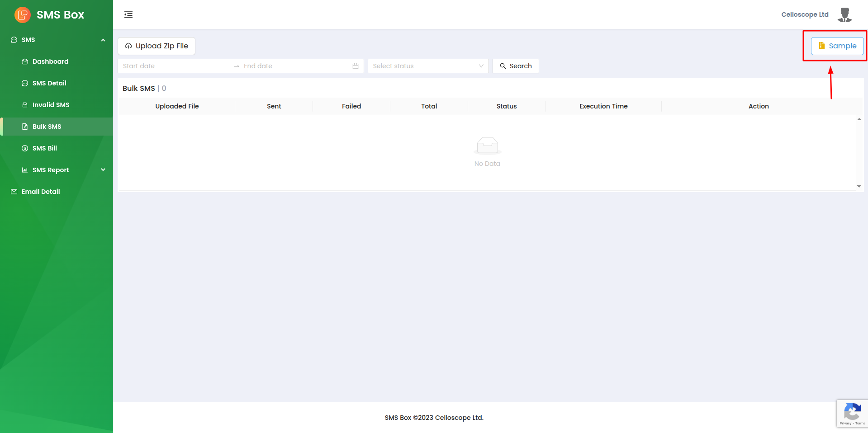This screenshot has height=433, width=868.
Task: Click the End date input field
Action: (x=294, y=66)
